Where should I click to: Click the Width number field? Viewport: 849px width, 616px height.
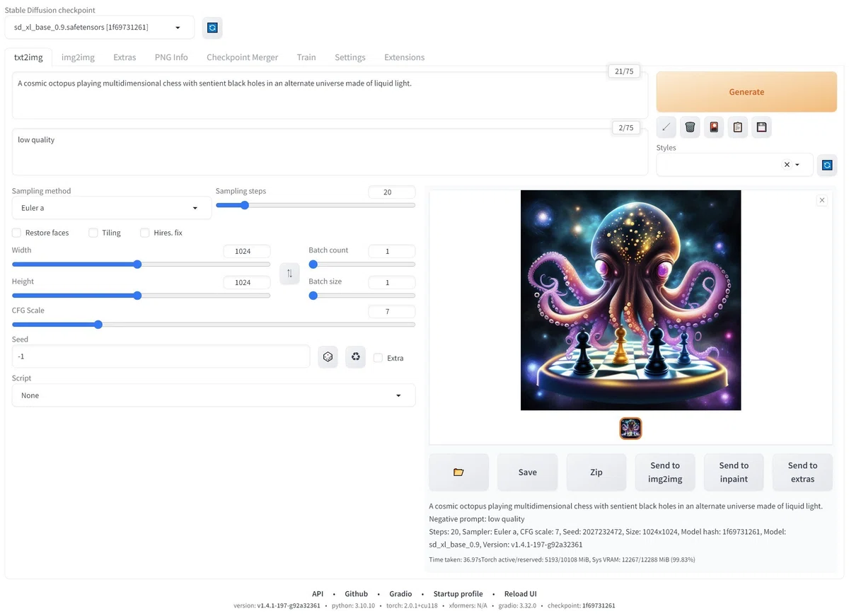[247, 251]
